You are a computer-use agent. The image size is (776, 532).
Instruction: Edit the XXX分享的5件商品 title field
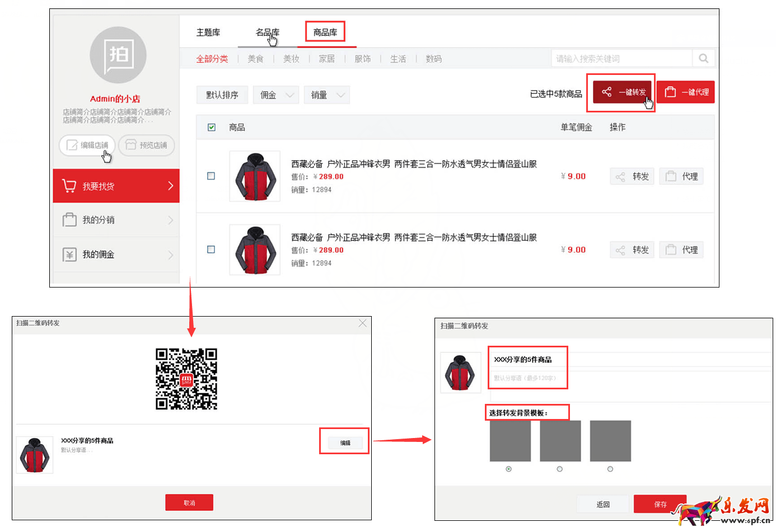click(x=631, y=359)
